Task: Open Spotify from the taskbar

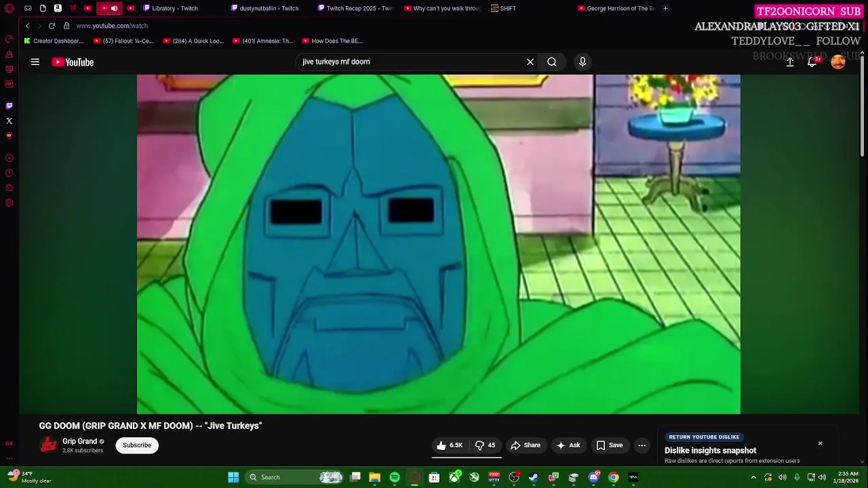Action: tap(395, 477)
